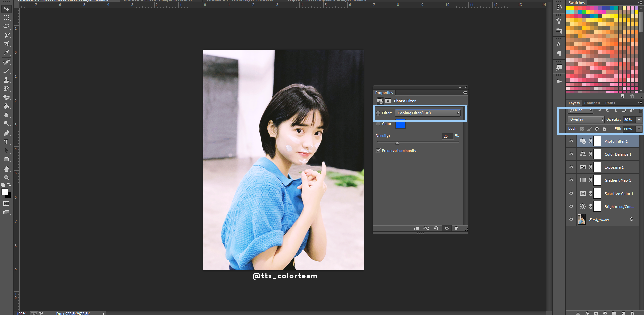644x315 pixels.
Task: Swap foreground and background colors
Action: coord(9,185)
